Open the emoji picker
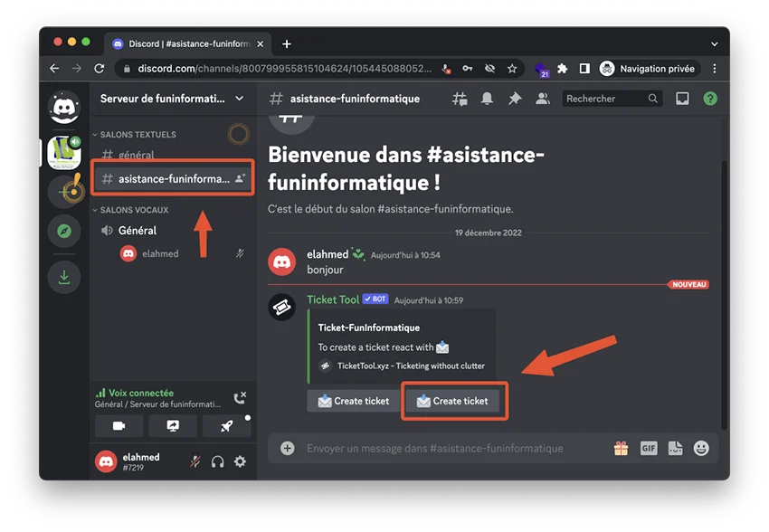 click(700, 447)
